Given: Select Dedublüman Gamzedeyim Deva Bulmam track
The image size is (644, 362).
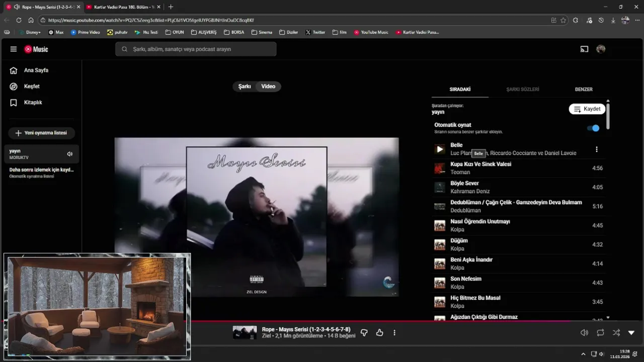Looking at the screenshot, I should pyautogui.click(x=519, y=206).
